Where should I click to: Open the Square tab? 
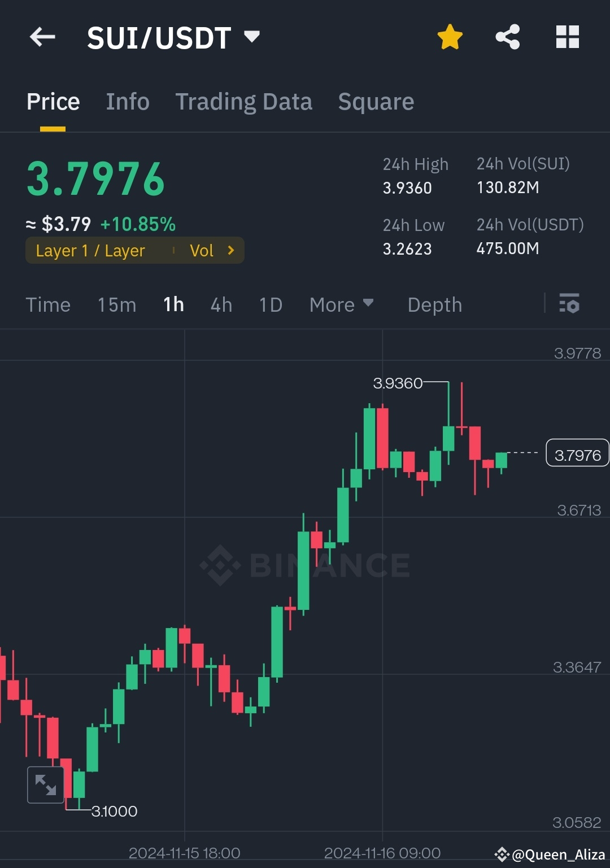(376, 101)
